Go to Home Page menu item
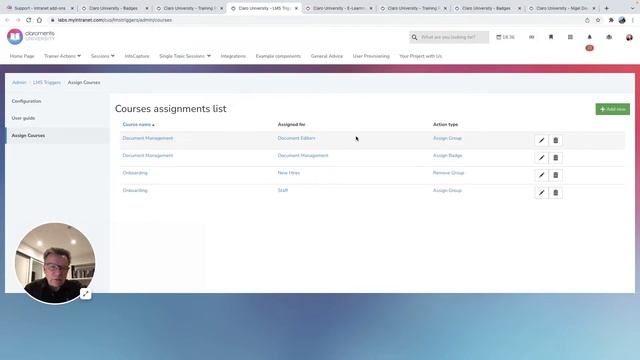Screen dimensions: 640x360 (x=22, y=56)
